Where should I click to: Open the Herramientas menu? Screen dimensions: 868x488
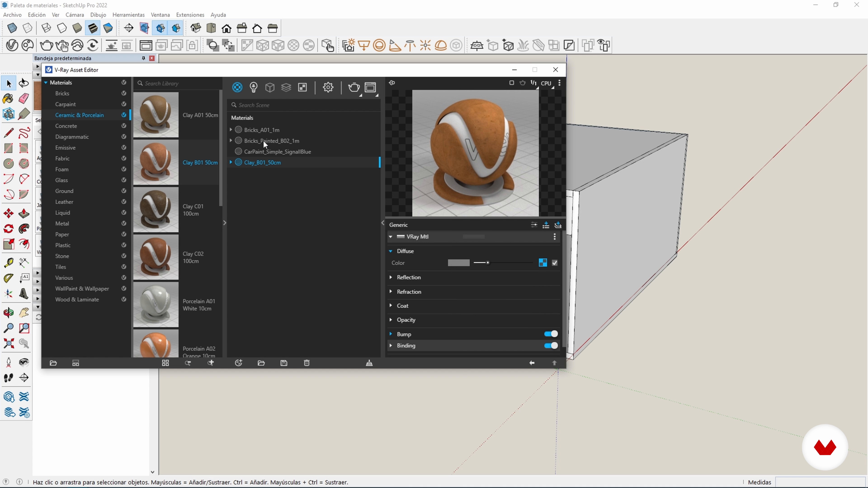point(128,15)
